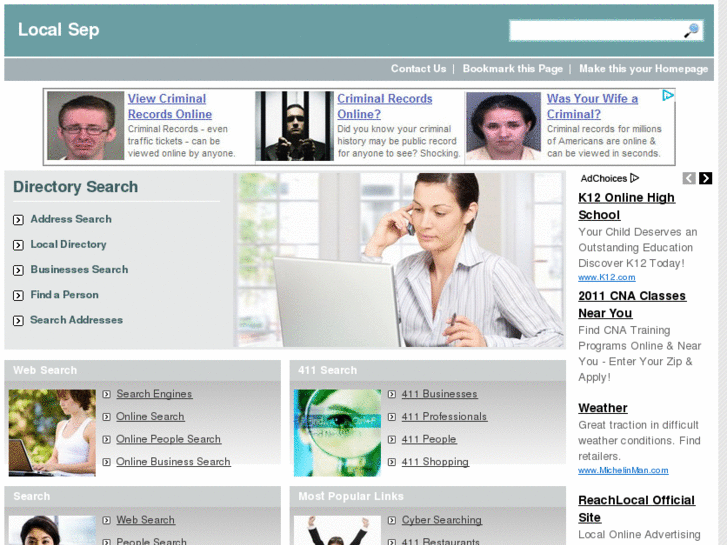Viewport: 727px width, 545px height.
Task: Open the Online Business Search link
Action: (x=173, y=462)
